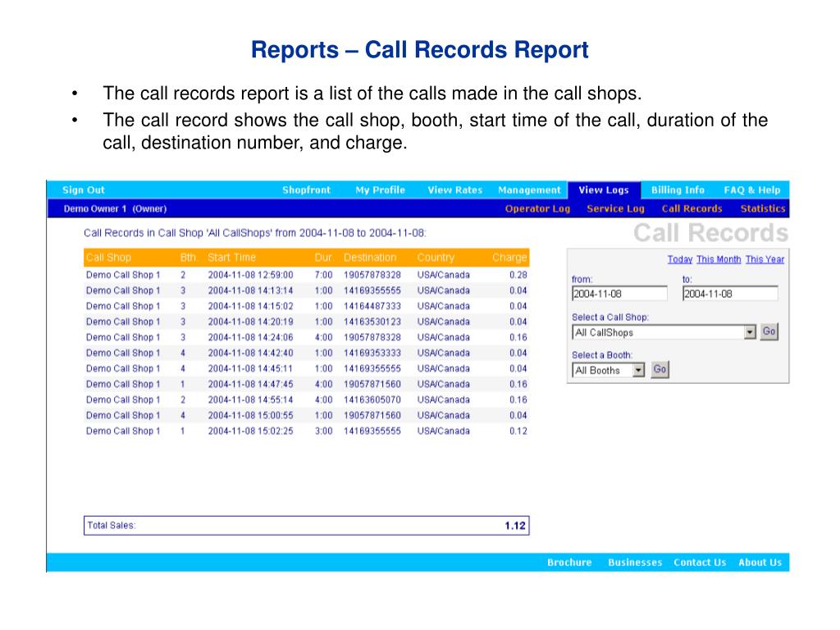Click the Country column header

point(436,257)
